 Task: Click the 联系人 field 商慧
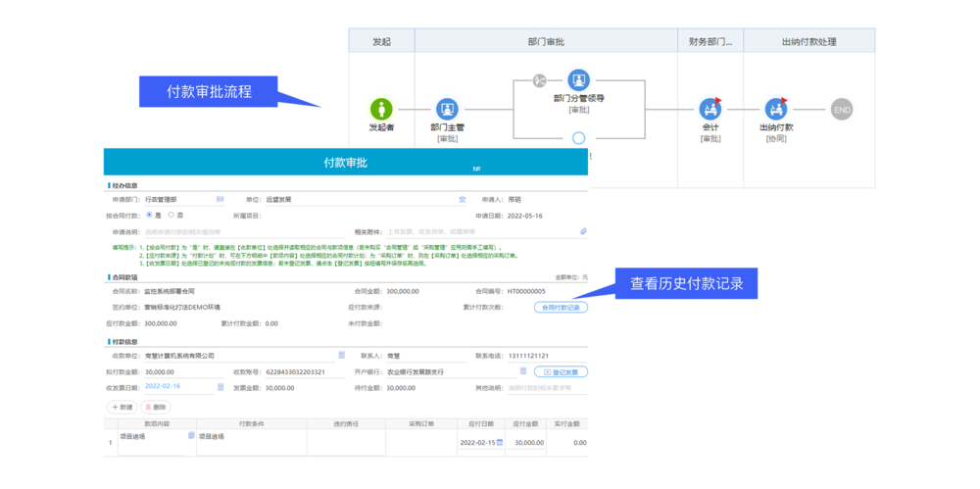[426, 356]
